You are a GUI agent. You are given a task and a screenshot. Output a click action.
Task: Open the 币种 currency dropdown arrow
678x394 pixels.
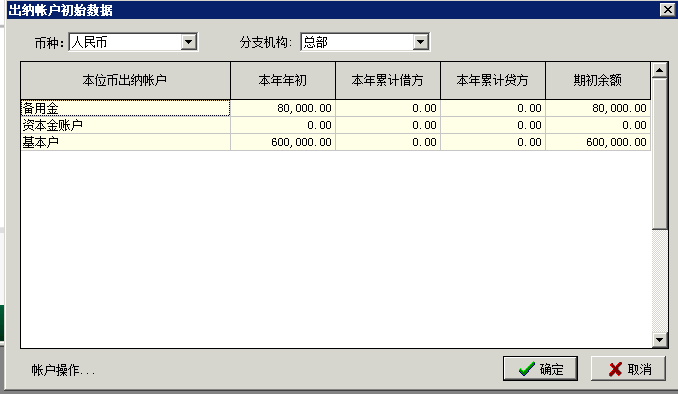(x=189, y=42)
